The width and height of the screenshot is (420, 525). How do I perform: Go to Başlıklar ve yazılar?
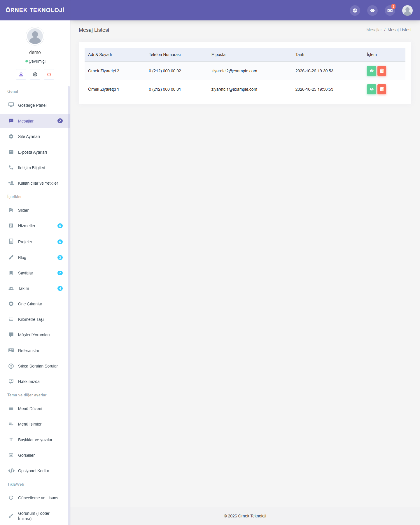pyautogui.click(x=35, y=440)
